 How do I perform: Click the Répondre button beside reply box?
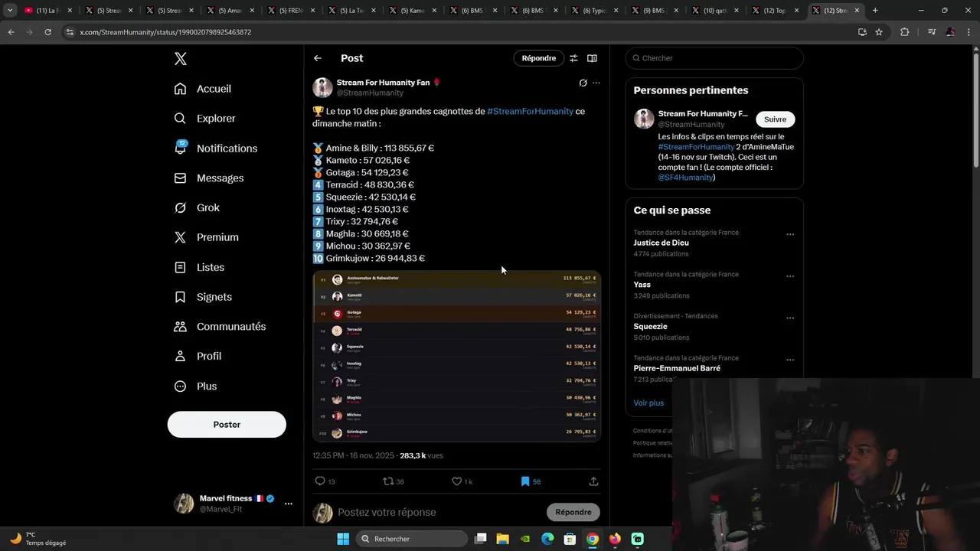(x=573, y=512)
